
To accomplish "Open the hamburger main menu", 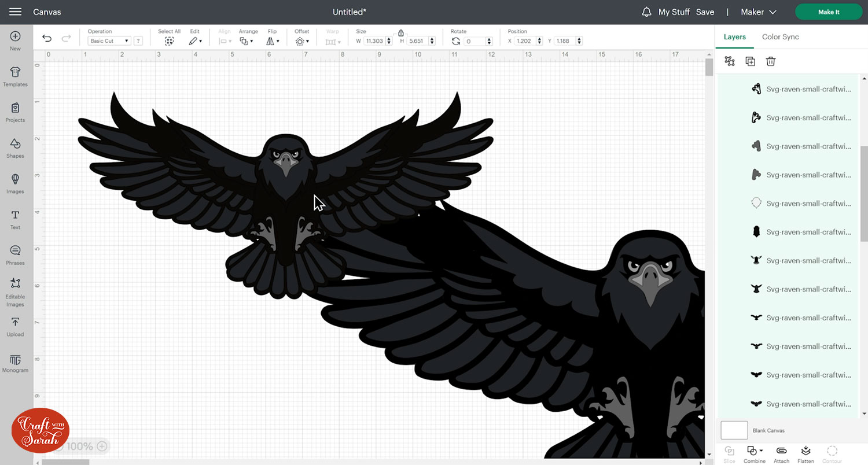I will [x=16, y=12].
